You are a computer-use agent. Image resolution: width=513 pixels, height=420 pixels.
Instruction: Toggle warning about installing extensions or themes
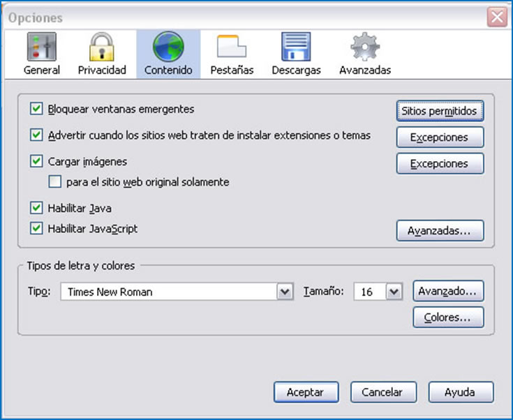point(36,135)
